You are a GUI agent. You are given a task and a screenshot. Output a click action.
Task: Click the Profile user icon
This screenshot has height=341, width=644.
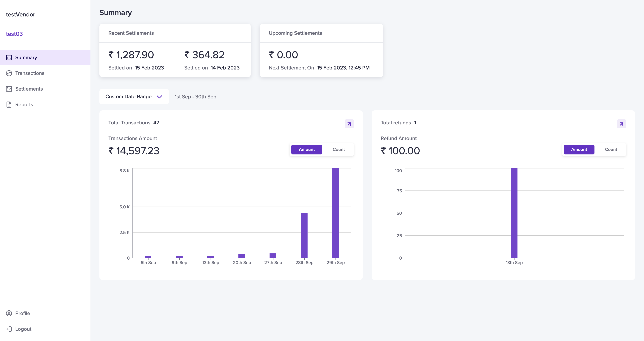(9, 313)
